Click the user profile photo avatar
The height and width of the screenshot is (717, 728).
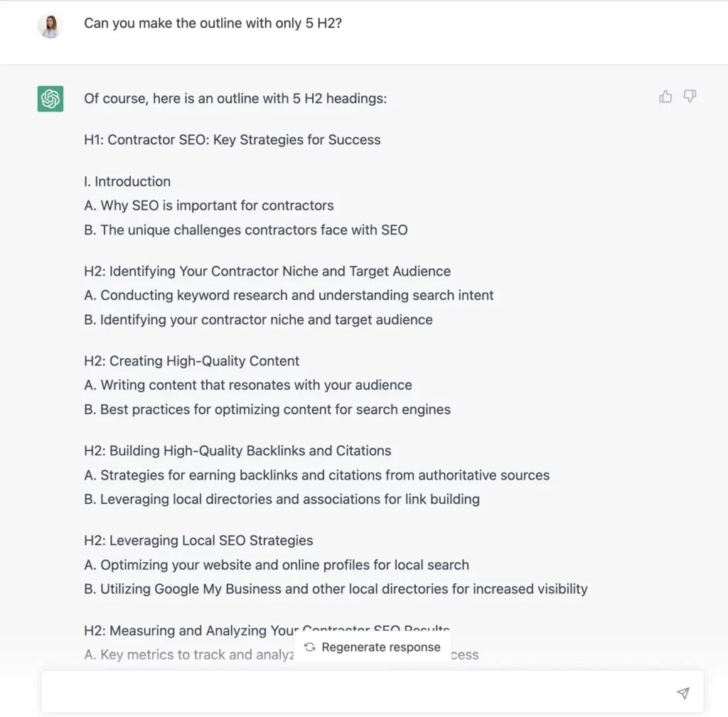coord(50,26)
